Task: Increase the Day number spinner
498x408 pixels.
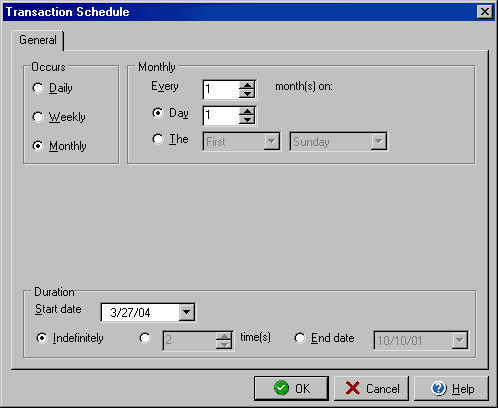Action: tap(247, 111)
